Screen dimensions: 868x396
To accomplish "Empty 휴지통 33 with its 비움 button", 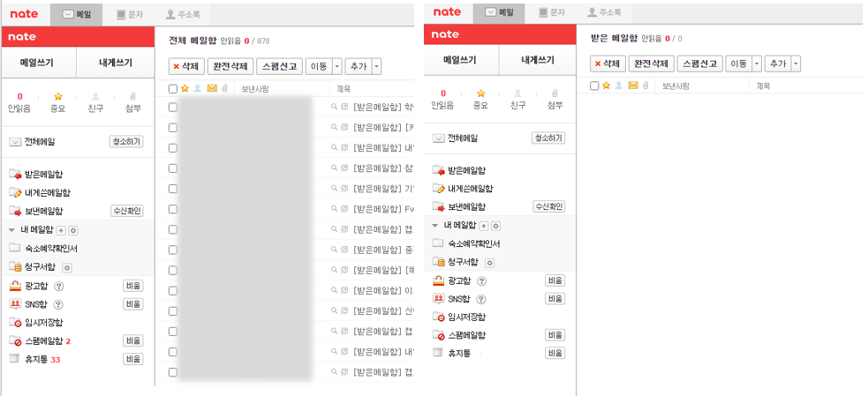I will click(132, 359).
